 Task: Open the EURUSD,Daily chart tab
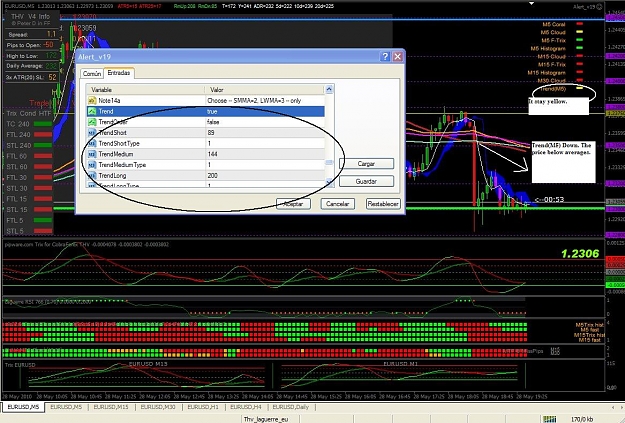[291, 407]
